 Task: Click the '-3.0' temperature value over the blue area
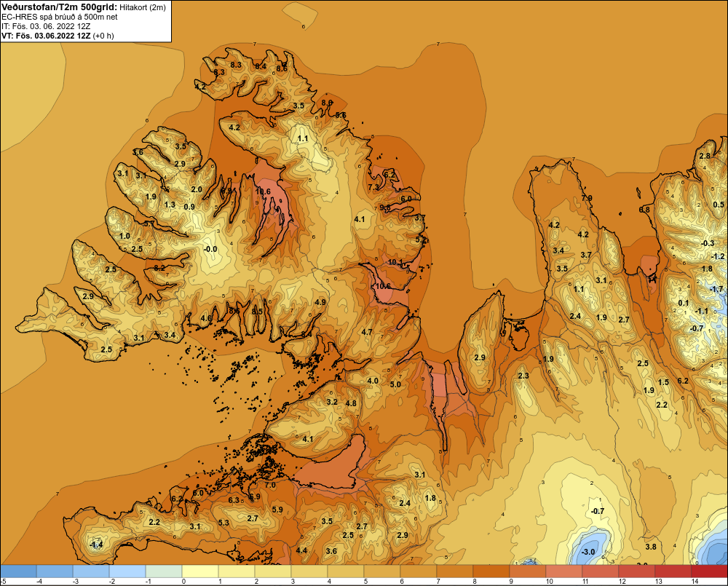588,552
